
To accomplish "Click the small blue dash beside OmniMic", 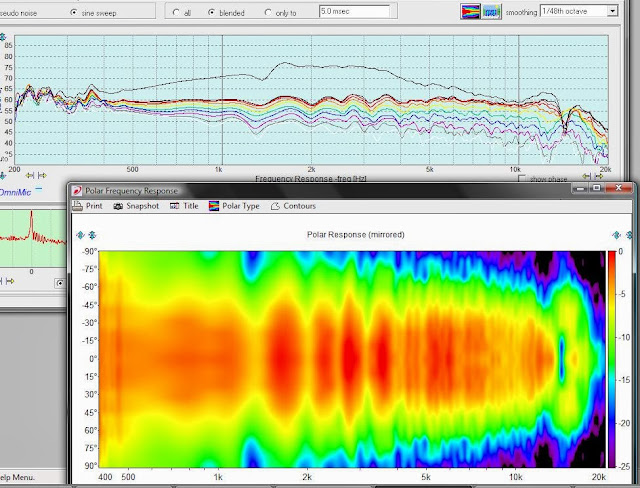I will point(39,189).
